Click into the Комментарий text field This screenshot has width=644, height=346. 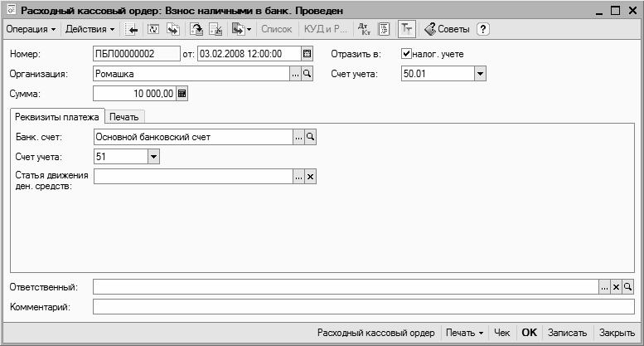point(363,307)
